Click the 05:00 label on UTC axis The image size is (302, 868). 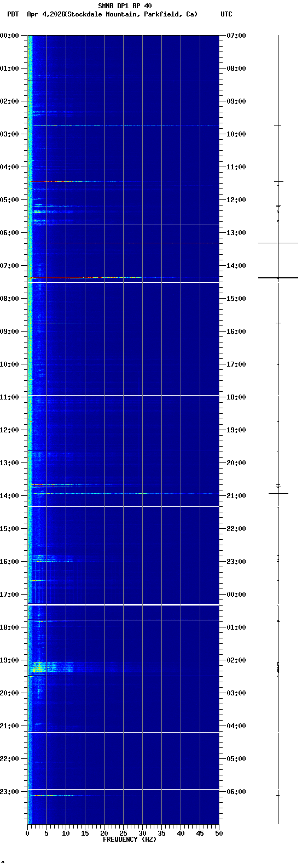click(x=236, y=759)
